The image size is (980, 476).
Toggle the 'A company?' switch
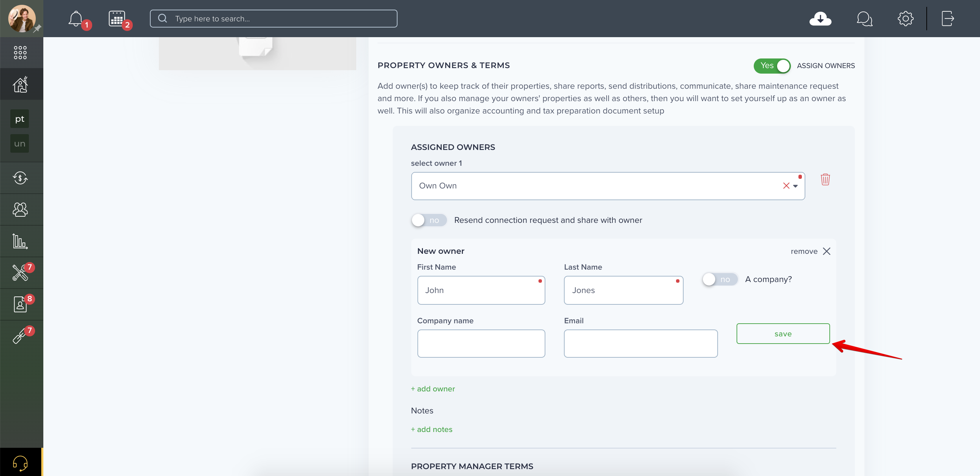point(720,279)
